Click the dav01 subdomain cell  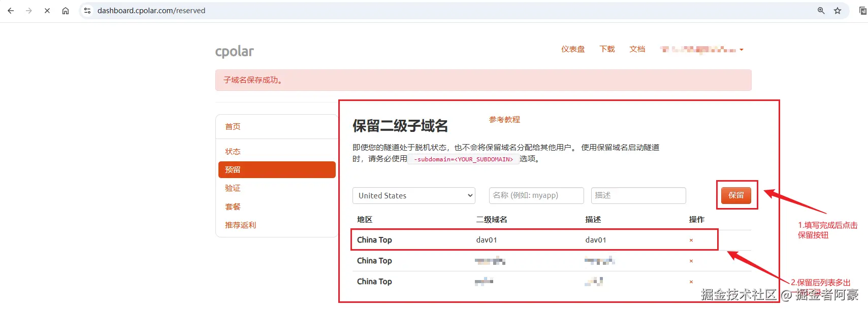[x=487, y=240]
